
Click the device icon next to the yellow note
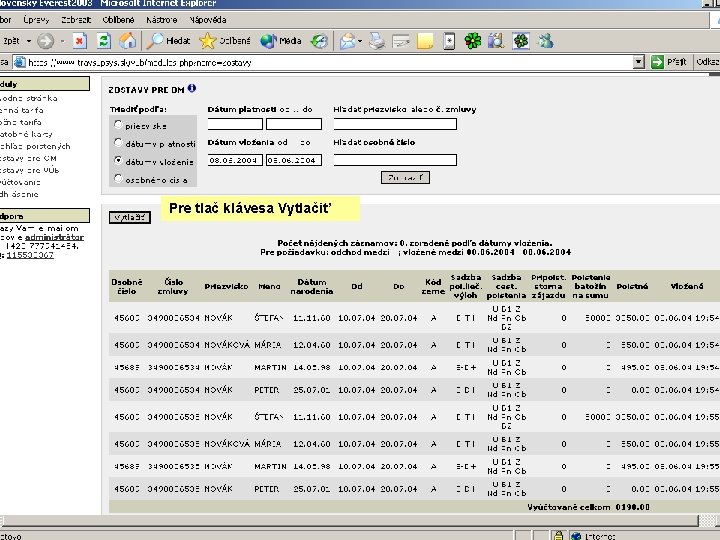(x=449, y=41)
